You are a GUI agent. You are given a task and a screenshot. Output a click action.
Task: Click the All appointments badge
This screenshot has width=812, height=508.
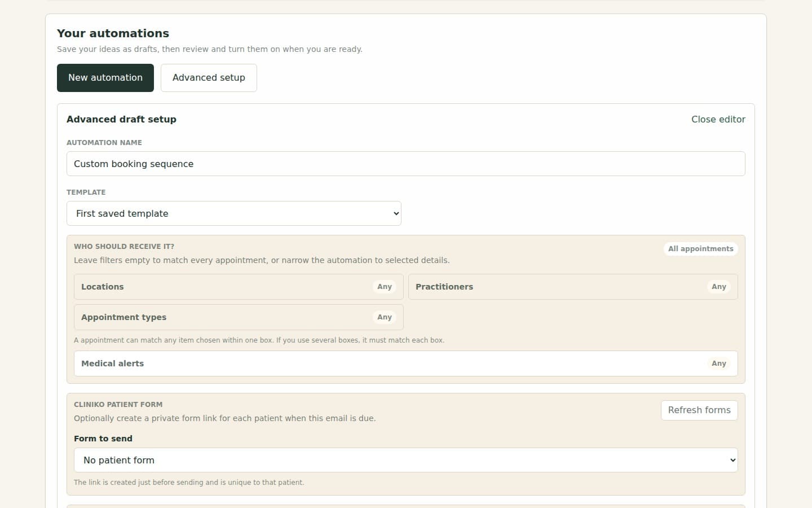(701, 249)
